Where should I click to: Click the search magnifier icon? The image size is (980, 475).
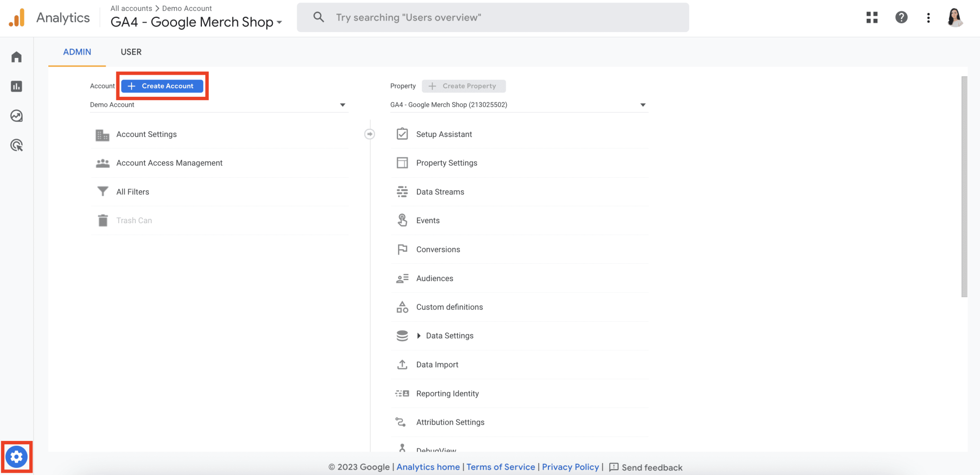pos(319,17)
